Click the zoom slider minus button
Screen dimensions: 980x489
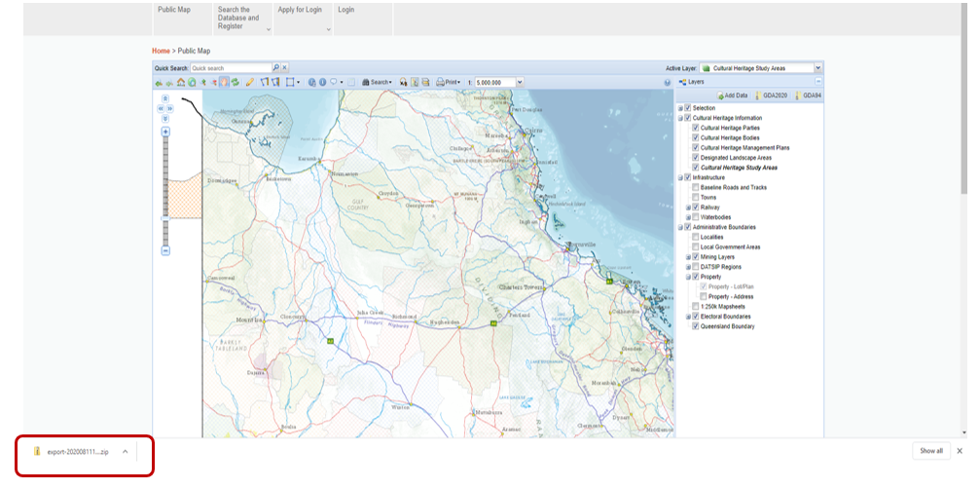165,250
